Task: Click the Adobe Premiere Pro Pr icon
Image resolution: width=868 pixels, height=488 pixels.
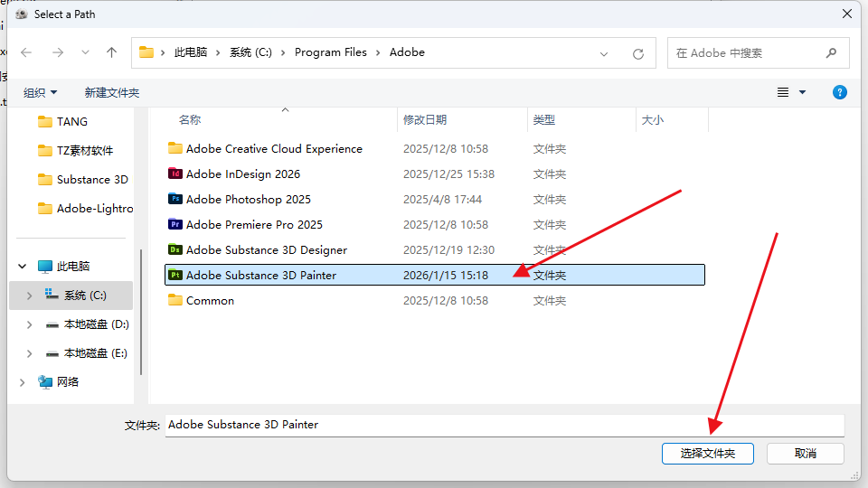Action: point(175,224)
